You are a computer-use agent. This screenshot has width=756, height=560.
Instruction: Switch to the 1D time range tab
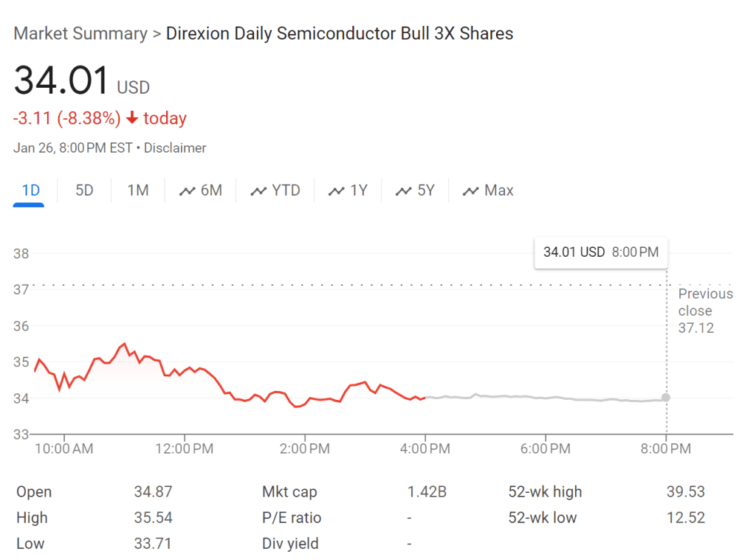30,190
